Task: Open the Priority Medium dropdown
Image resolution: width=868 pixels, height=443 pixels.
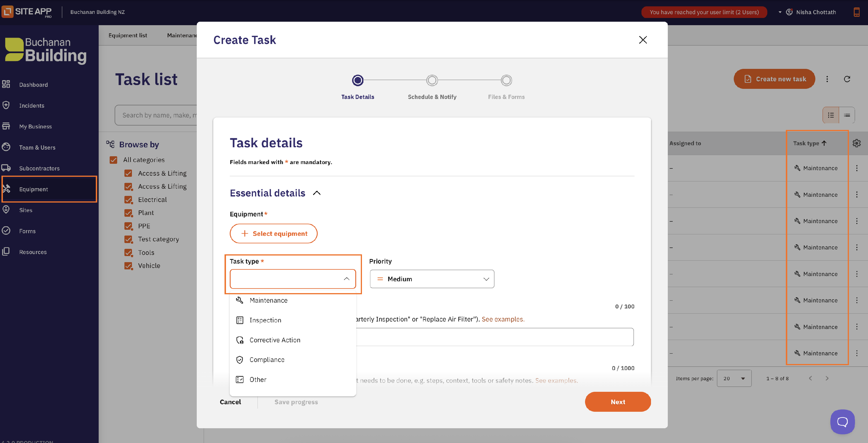Action: (x=432, y=279)
